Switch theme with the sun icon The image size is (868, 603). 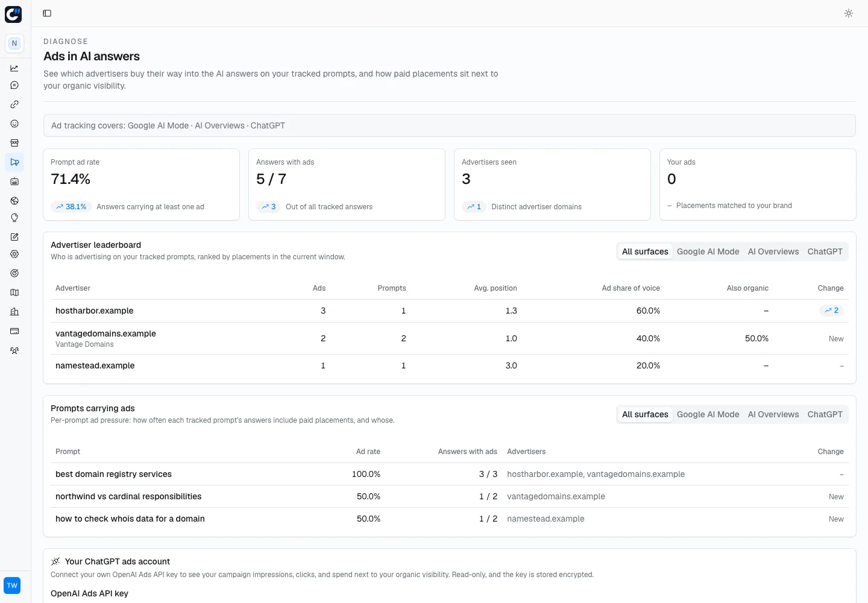849,13
